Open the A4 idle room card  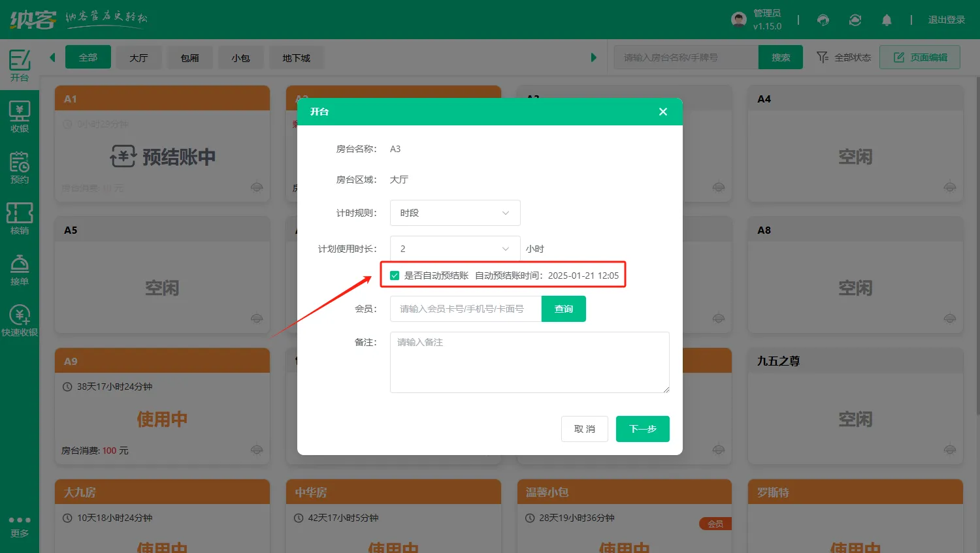tap(855, 144)
